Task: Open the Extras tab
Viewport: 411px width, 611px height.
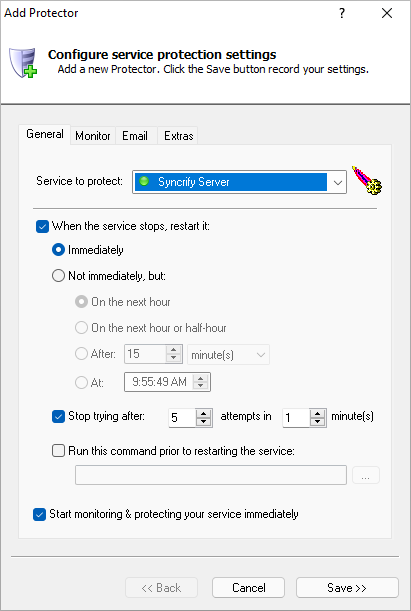Action: (178, 136)
